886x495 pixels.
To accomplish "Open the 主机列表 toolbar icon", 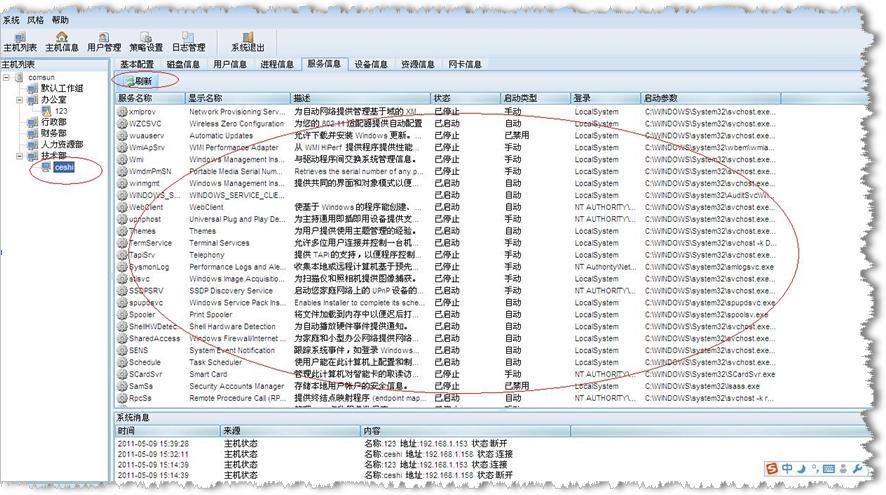I will point(20,37).
